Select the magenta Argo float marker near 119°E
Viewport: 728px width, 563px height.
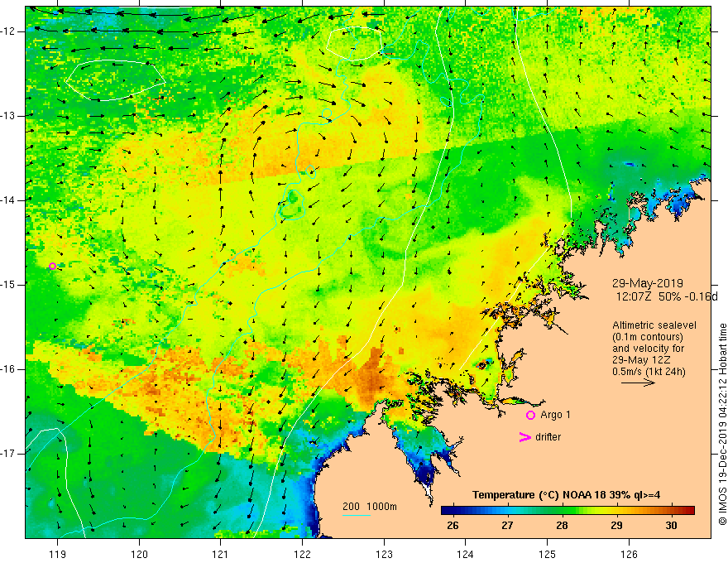click(52, 266)
